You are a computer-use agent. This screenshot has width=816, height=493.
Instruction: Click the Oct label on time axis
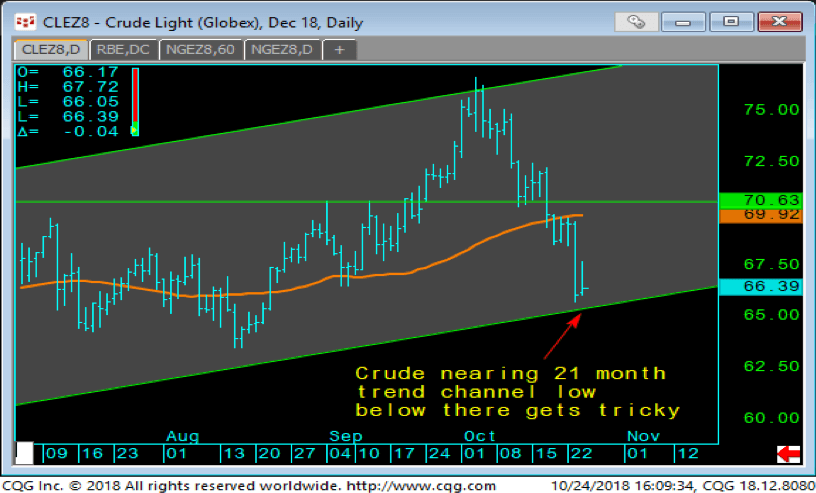[x=480, y=436]
